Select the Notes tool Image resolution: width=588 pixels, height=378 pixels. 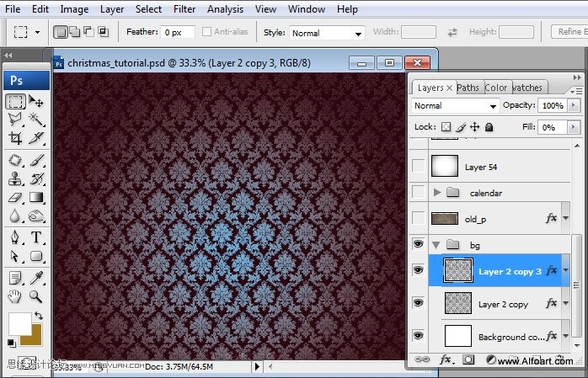[15, 279]
